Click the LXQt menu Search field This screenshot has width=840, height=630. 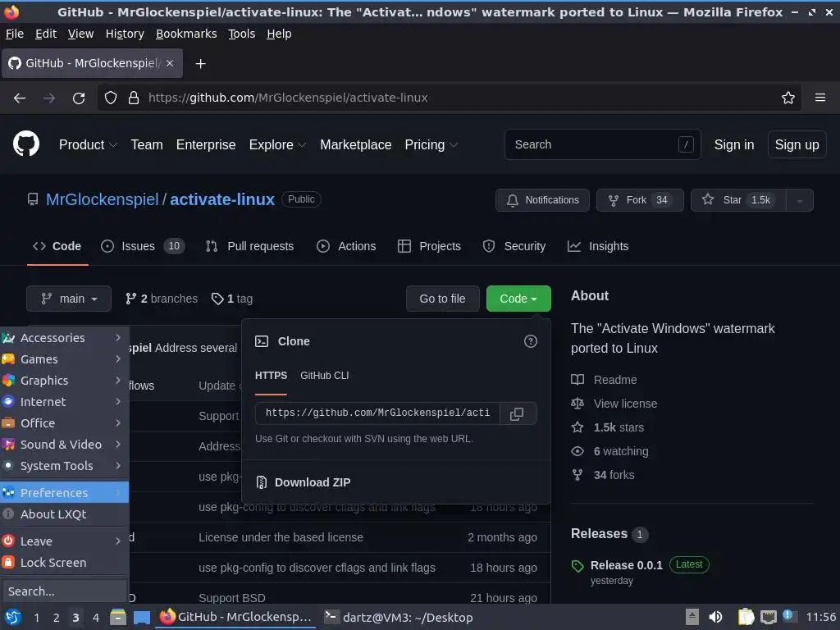click(x=64, y=591)
